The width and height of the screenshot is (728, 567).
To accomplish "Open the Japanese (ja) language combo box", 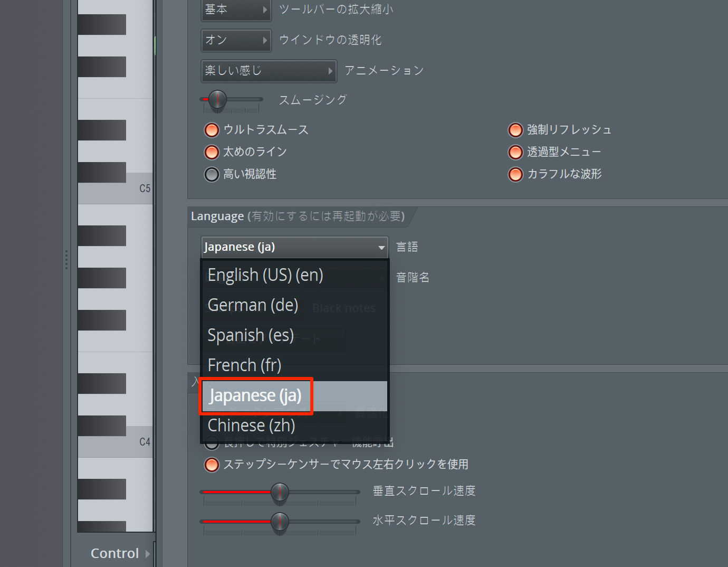I will (294, 247).
